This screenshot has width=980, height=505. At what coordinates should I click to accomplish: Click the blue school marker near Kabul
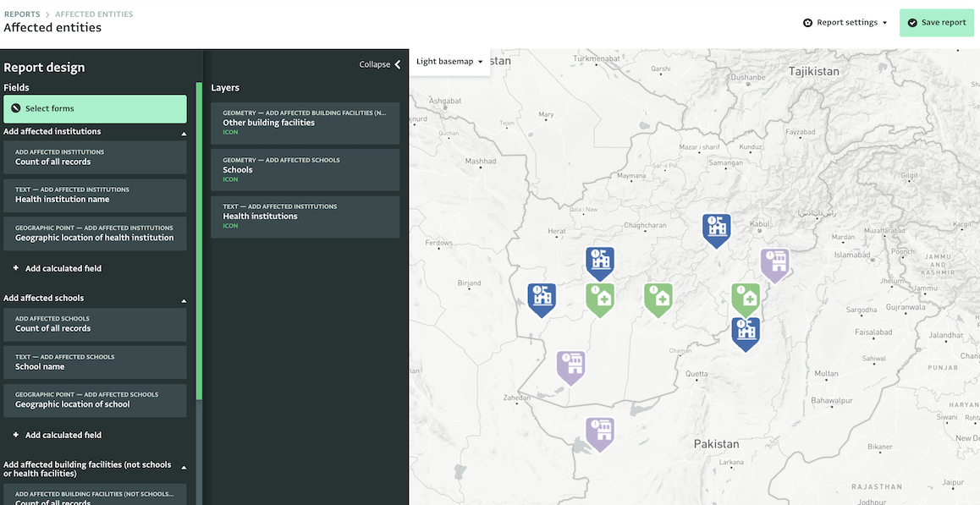click(716, 229)
